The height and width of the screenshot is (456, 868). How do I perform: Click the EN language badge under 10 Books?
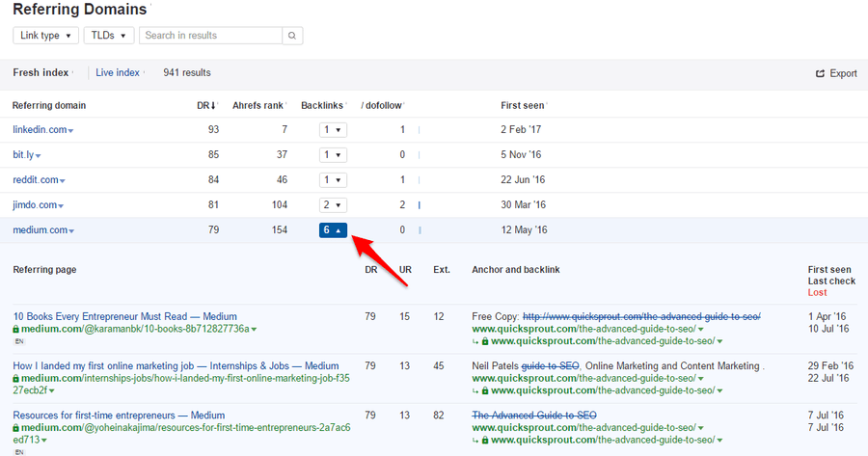pyautogui.click(x=17, y=340)
